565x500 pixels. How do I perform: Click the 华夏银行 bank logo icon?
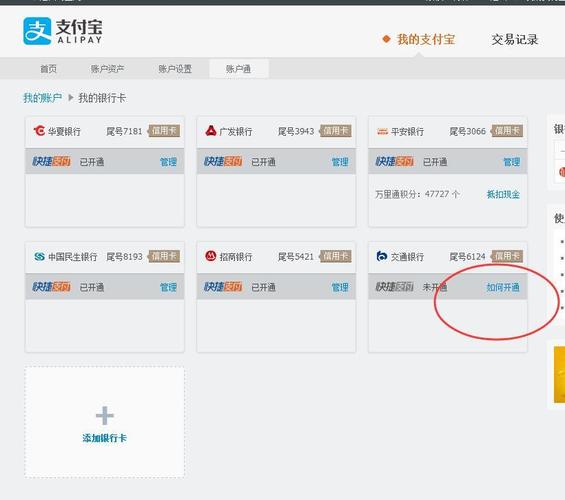[39, 131]
